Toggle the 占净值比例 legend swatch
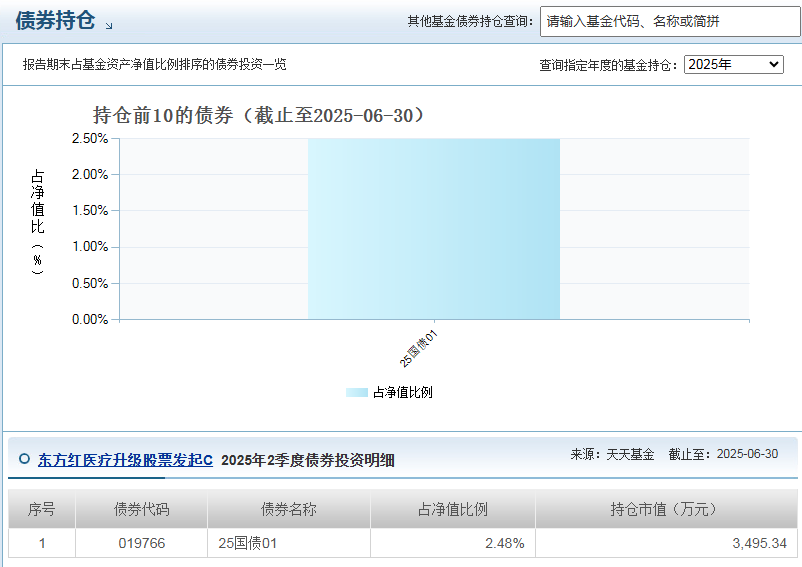802x567 pixels. [357, 393]
